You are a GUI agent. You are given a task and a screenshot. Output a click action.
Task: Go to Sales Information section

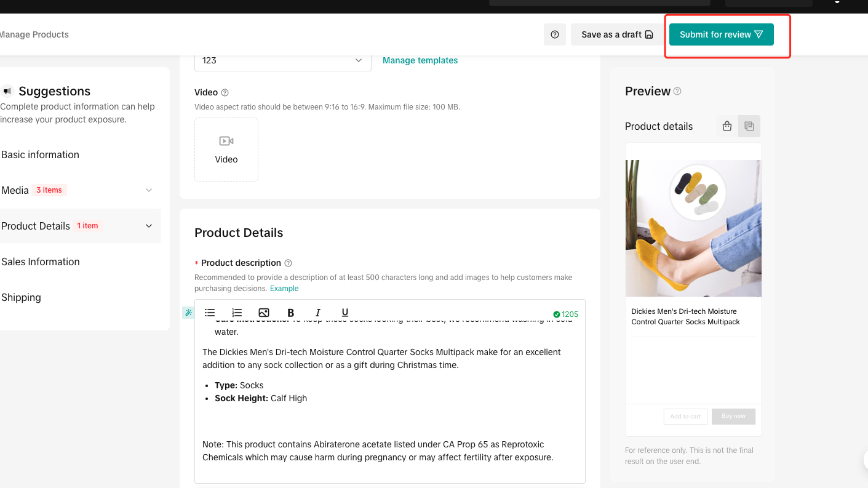[x=41, y=262]
